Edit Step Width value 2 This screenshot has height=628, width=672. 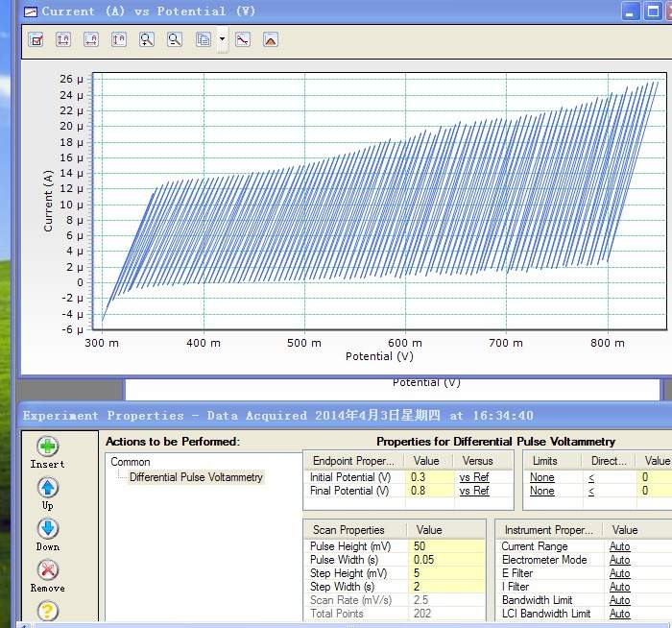[446, 587]
